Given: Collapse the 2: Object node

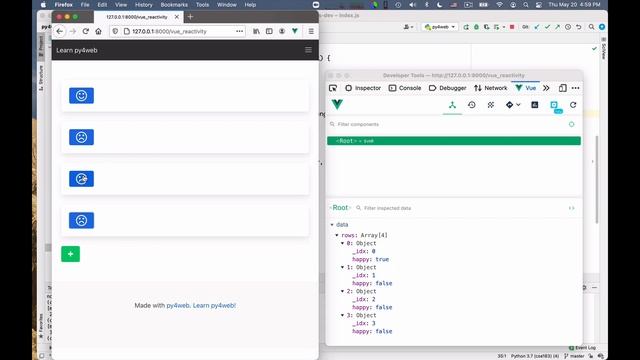Looking at the screenshot, I should pos(342,291).
